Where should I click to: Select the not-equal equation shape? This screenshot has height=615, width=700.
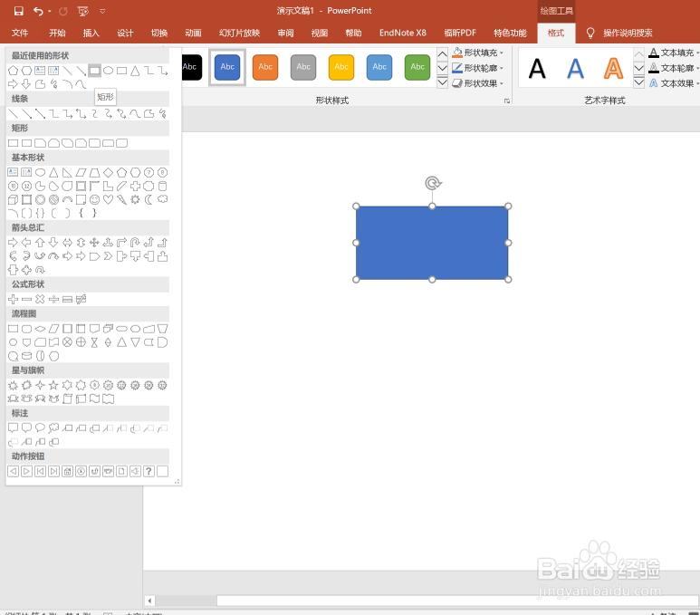(81, 299)
